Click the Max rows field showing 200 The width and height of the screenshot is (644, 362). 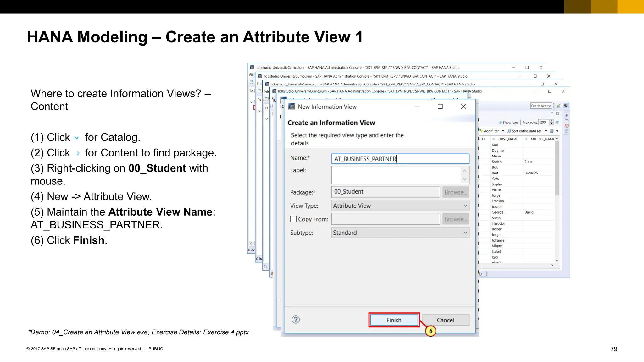point(544,122)
